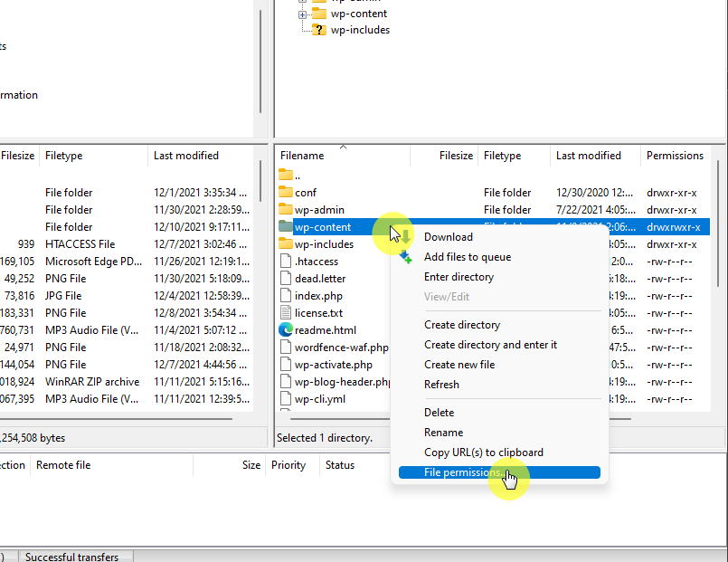Click the dead.letter file icon
The width and height of the screenshot is (728, 562).
pyautogui.click(x=286, y=278)
